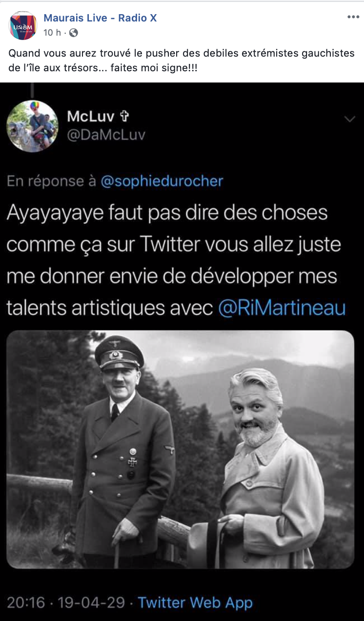
Task: Click the cross symbol beside McLuv
Action: coord(124,116)
